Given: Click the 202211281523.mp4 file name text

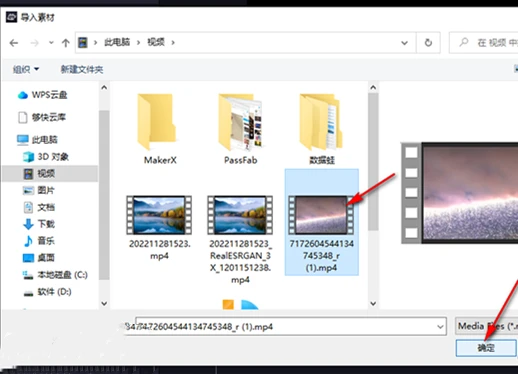Looking at the screenshot, I should click(x=159, y=250).
